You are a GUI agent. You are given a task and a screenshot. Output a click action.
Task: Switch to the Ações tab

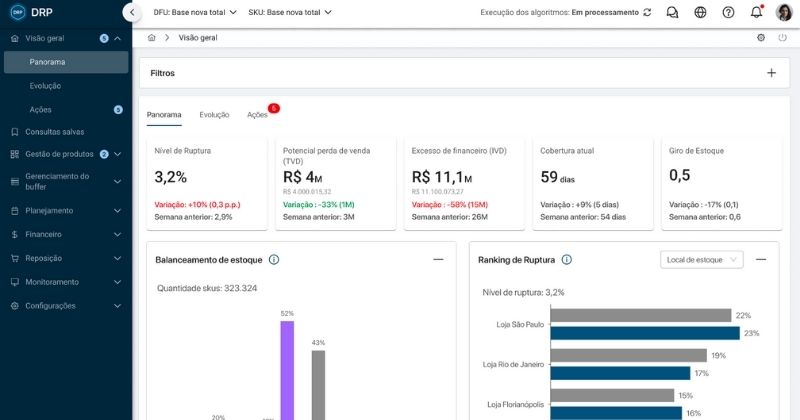click(x=257, y=115)
